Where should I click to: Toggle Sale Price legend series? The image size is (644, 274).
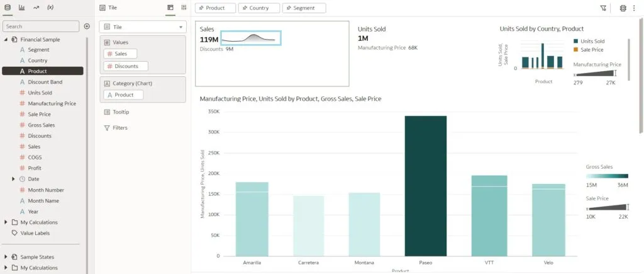pos(591,49)
